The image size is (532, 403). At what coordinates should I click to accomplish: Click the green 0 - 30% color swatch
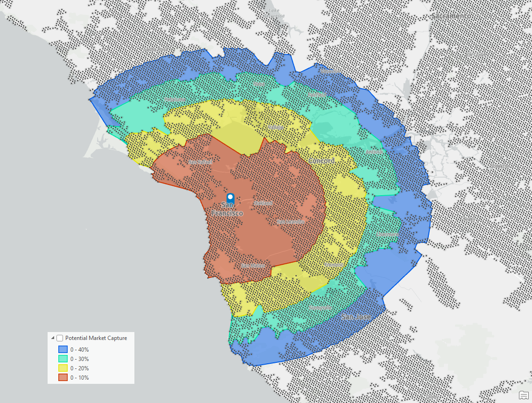(x=63, y=359)
